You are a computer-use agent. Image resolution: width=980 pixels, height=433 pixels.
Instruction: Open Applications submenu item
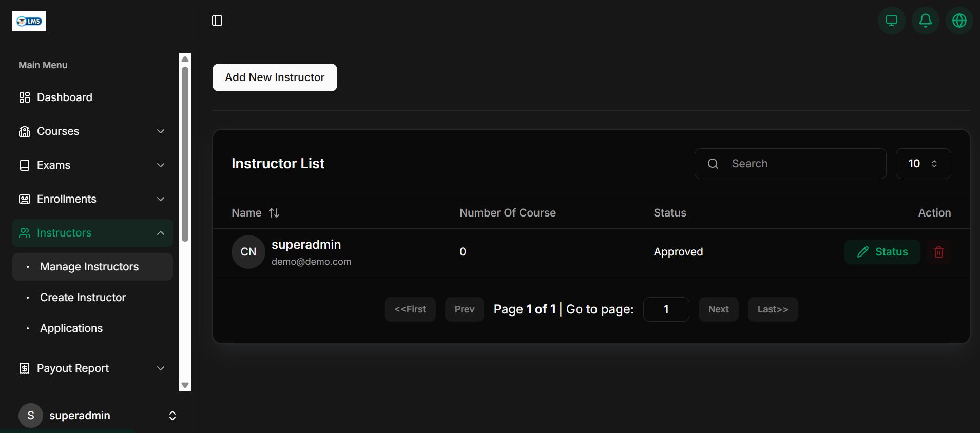(x=92, y=328)
